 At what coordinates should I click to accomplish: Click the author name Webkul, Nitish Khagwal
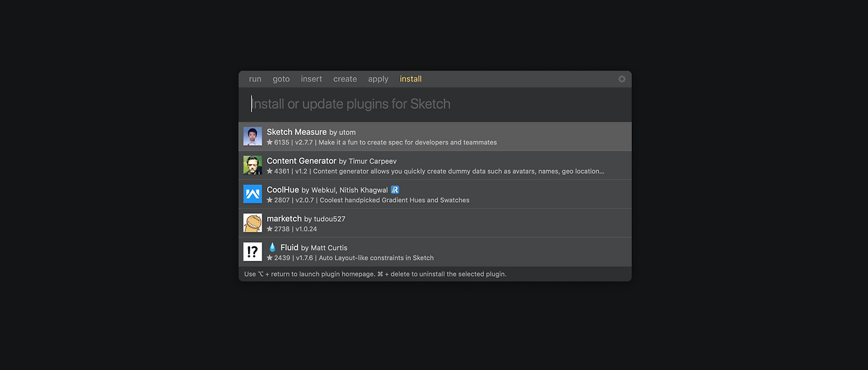350,190
